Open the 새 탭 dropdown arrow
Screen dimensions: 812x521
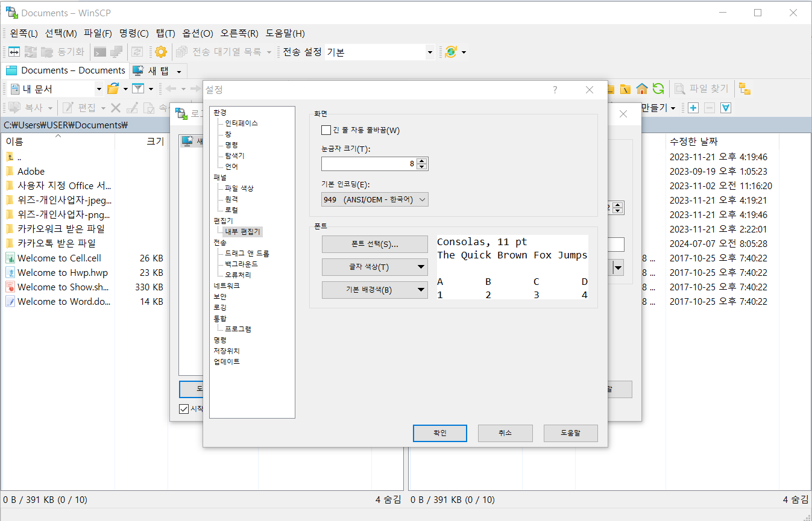pos(178,72)
